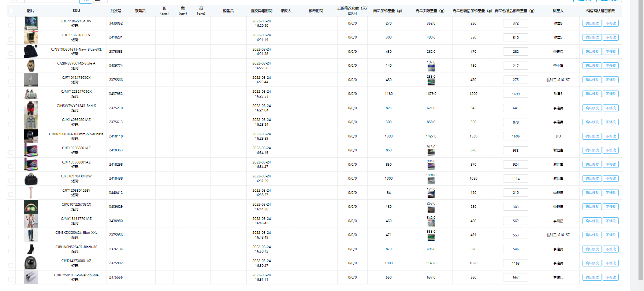The image size is (644, 291).
Task: Click the modified weight input showing 210
Action: [515, 193]
